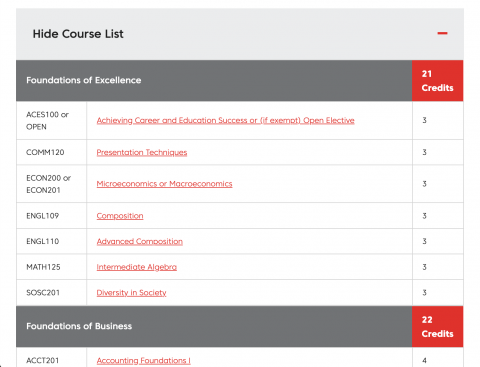This screenshot has width=480, height=367.
Task: Click the credit value in ECON200 row
Action: coord(424,184)
